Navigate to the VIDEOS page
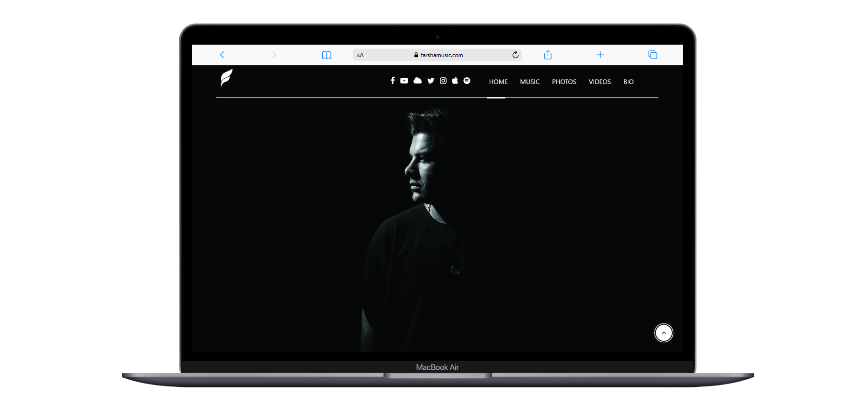868x409 pixels. 600,82
